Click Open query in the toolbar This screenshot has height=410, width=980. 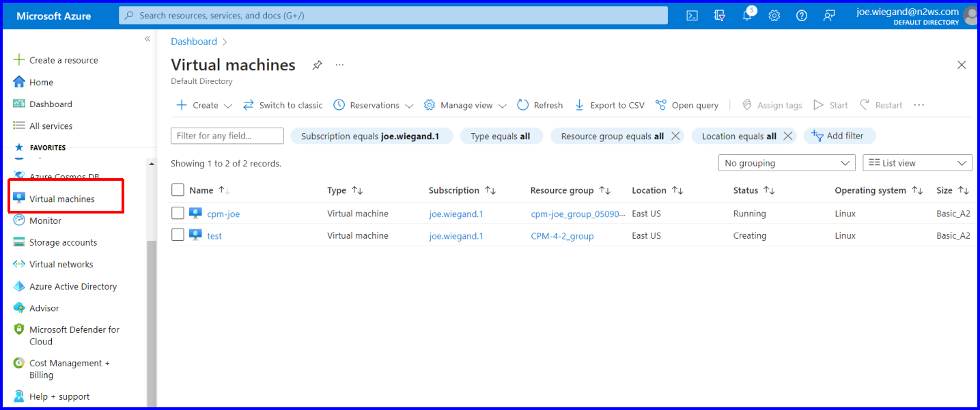click(x=687, y=105)
